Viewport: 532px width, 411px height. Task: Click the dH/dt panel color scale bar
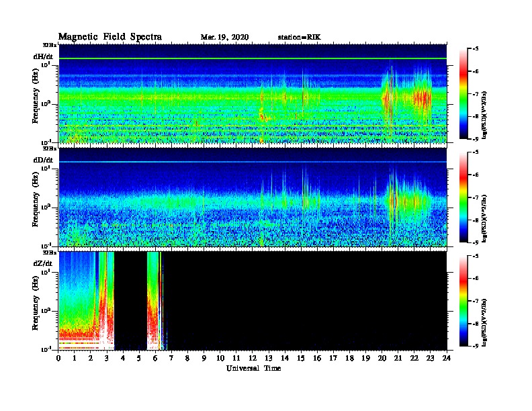tap(463, 94)
